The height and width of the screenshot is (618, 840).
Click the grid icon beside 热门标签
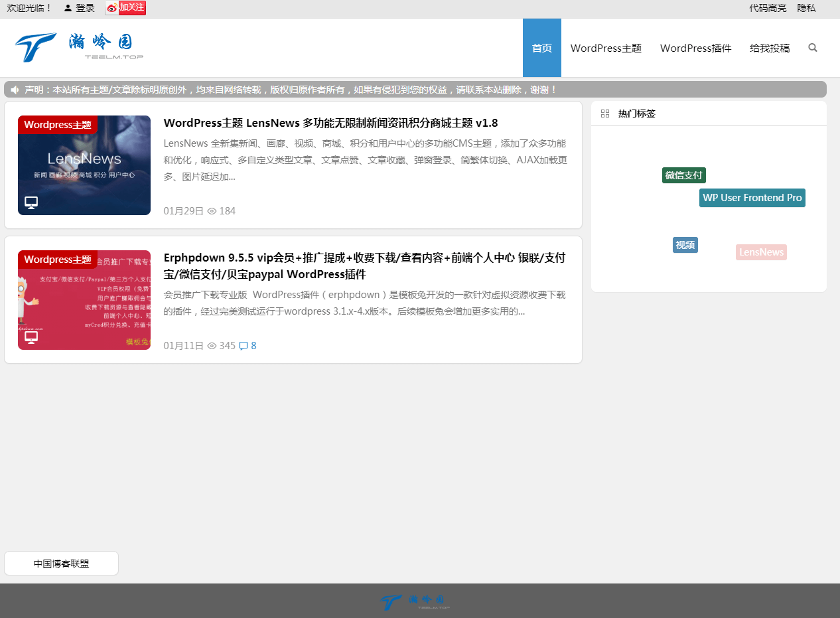pyautogui.click(x=604, y=114)
